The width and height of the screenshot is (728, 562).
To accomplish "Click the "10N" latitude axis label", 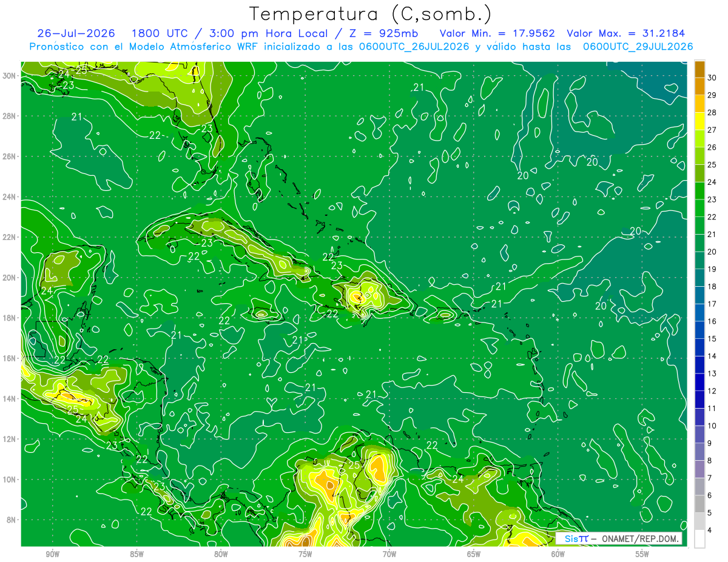I will (9, 480).
